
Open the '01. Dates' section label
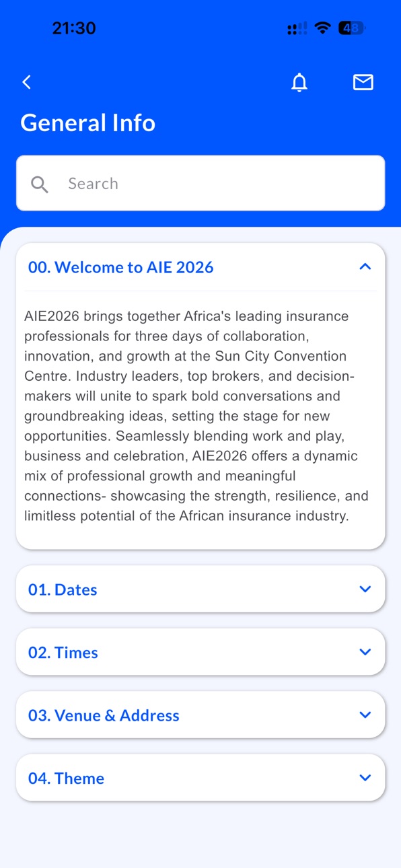pos(63,589)
